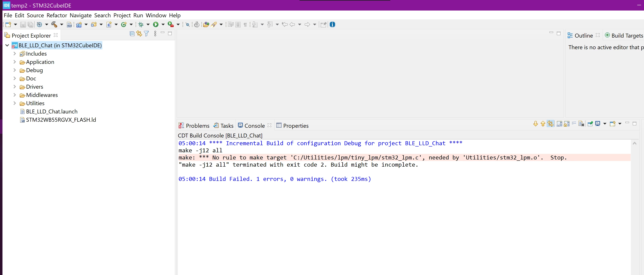Screen dimensions: 644x275
Task: Click the New file toolbar icon
Action: click(8, 24)
